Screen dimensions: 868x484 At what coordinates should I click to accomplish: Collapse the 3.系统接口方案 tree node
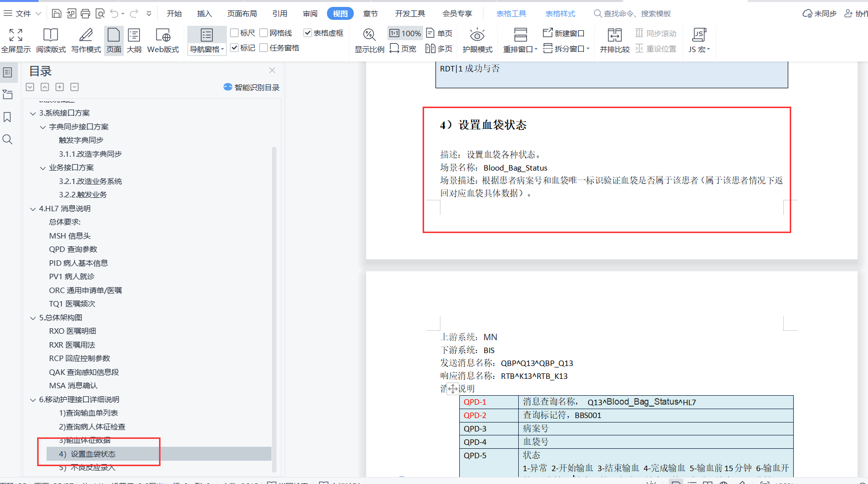[33, 114]
